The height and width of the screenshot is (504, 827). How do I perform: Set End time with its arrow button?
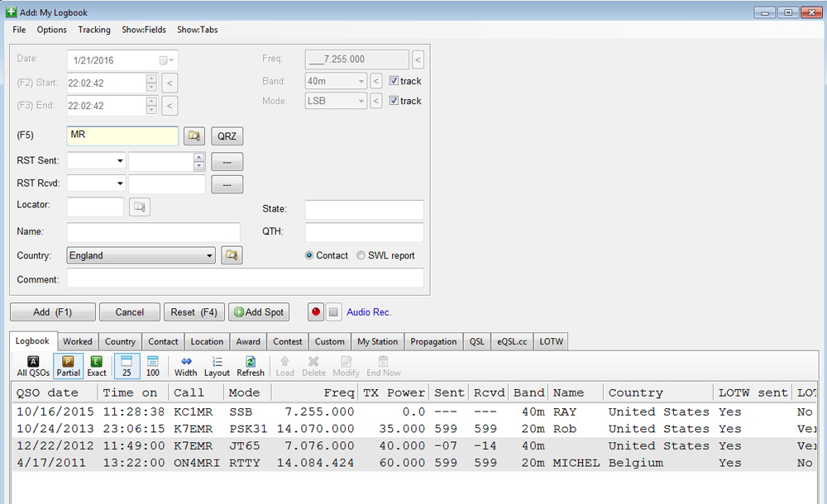170,106
